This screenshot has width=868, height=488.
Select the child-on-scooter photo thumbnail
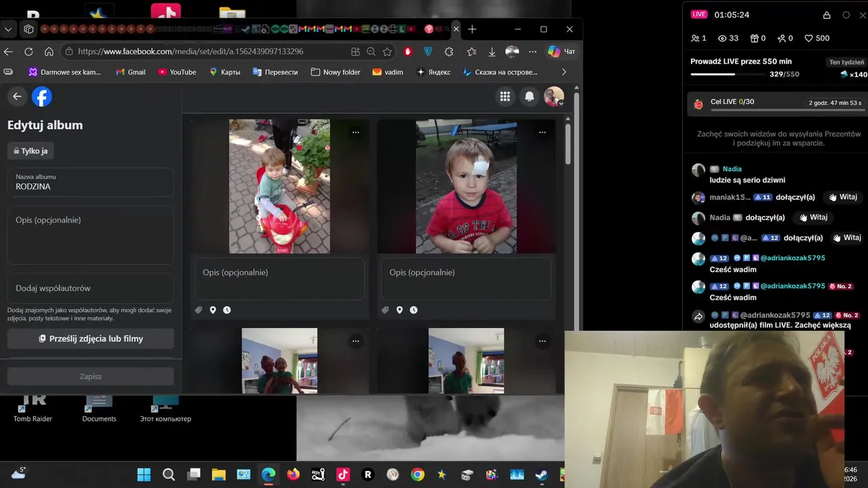[279, 186]
